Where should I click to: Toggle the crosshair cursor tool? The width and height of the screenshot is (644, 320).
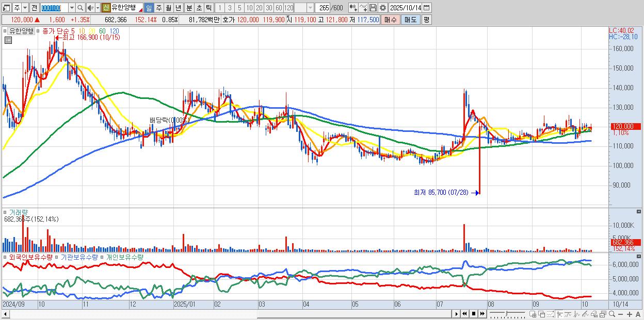click(559, 314)
